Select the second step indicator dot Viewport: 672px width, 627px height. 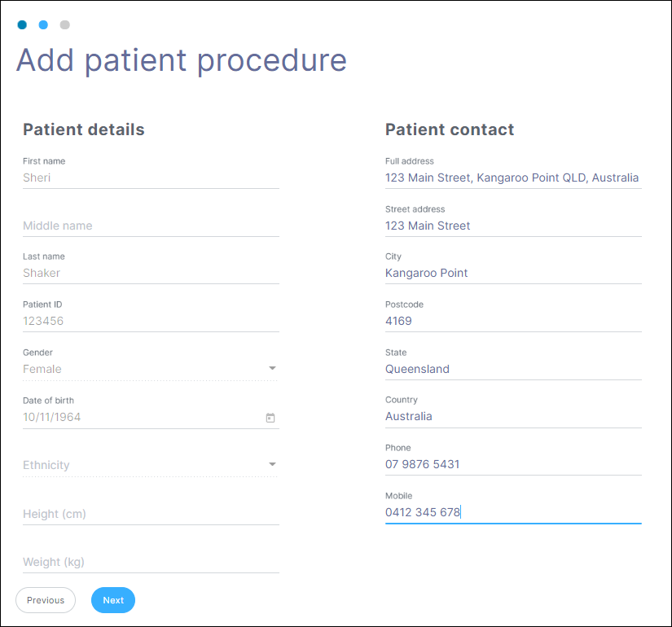pyautogui.click(x=43, y=24)
